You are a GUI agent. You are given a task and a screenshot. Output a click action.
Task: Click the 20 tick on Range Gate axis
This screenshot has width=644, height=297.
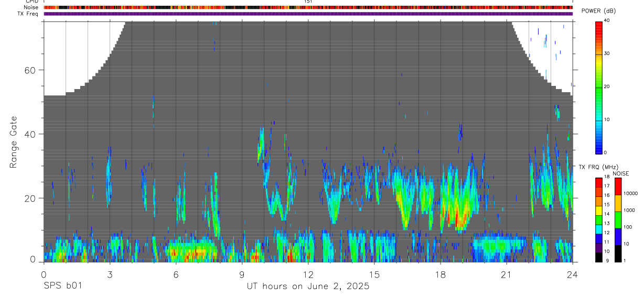[x=30, y=198]
